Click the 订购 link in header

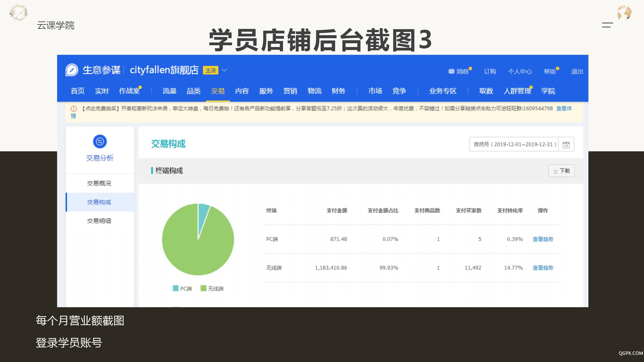pyautogui.click(x=490, y=71)
